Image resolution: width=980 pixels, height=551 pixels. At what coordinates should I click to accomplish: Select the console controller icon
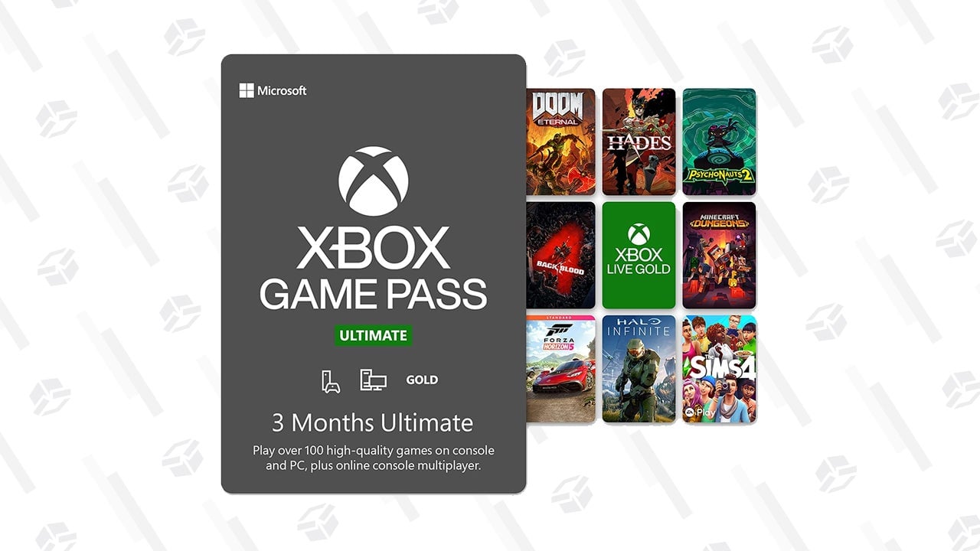point(330,380)
